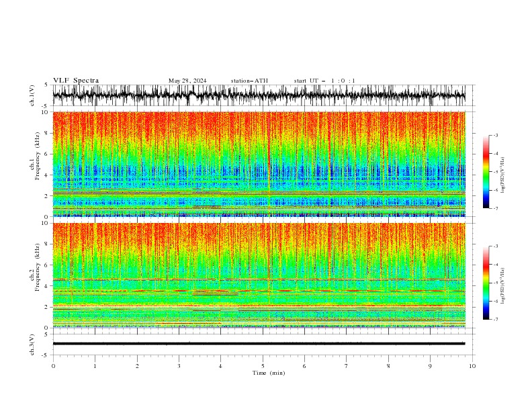Click the "5" tick on ch.1(V) axis

click(46, 85)
